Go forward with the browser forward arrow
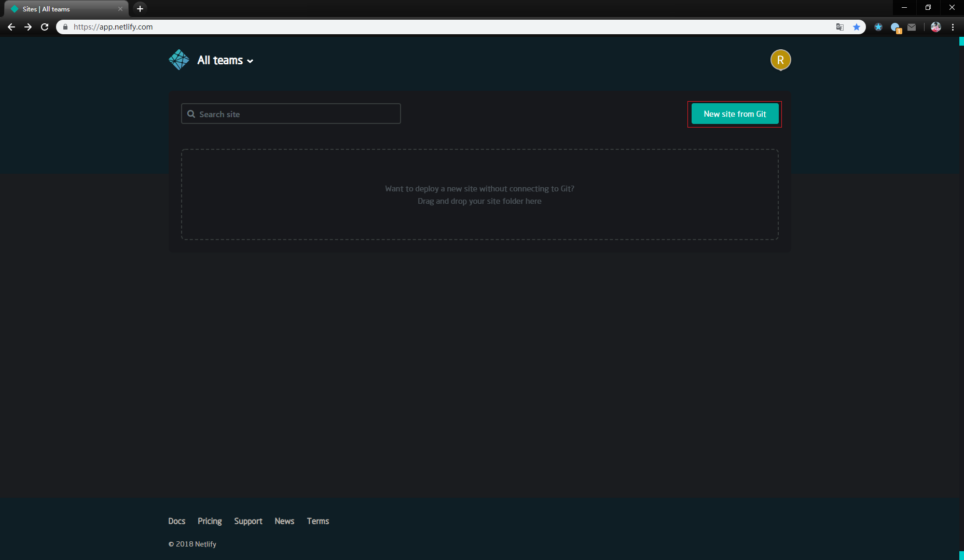The width and height of the screenshot is (964, 560). 28,27
